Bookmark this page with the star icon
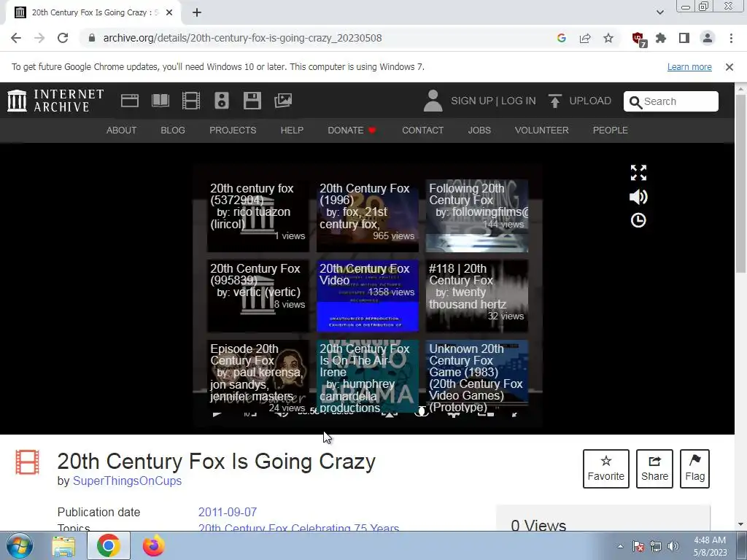The width and height of the screenshot is (747, 560). tap(608, 38)
